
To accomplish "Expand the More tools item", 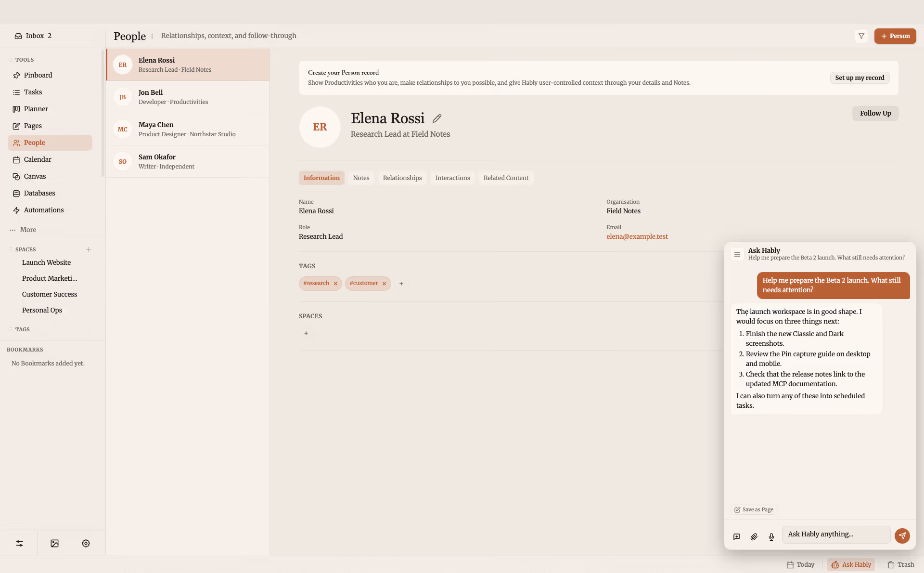I will coord(23,230).
